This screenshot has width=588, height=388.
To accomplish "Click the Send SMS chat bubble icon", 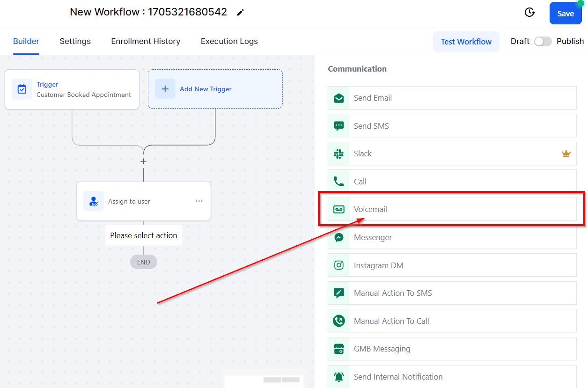I will tap(339, 126).
